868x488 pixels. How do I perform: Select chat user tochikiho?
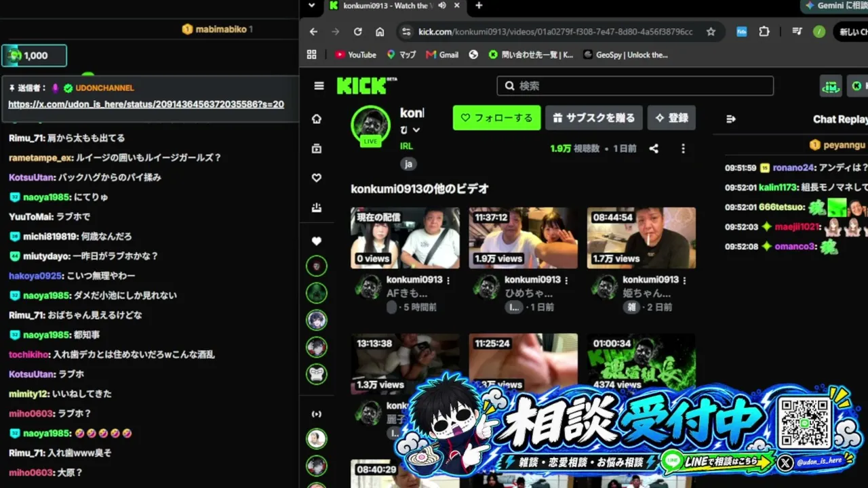tap(28, 354)
